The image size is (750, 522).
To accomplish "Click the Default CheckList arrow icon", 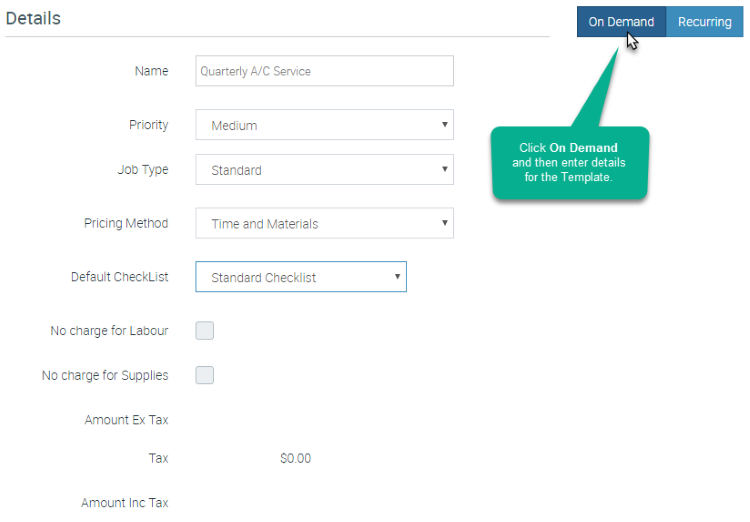I will 397,276.
